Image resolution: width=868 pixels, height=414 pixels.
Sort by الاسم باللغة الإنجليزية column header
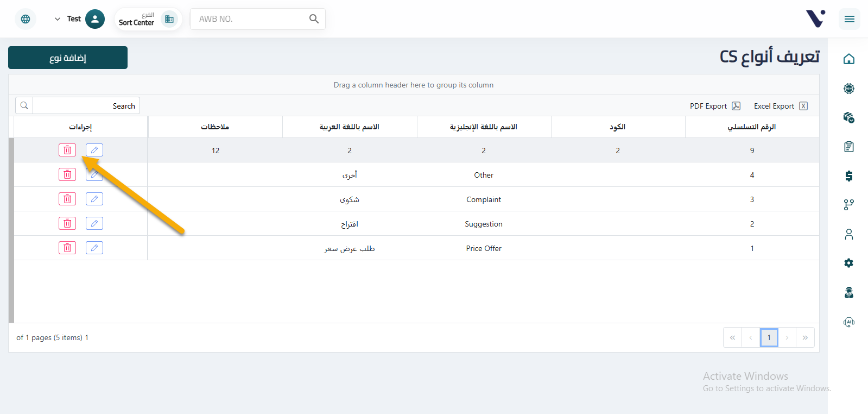[484, 127]
